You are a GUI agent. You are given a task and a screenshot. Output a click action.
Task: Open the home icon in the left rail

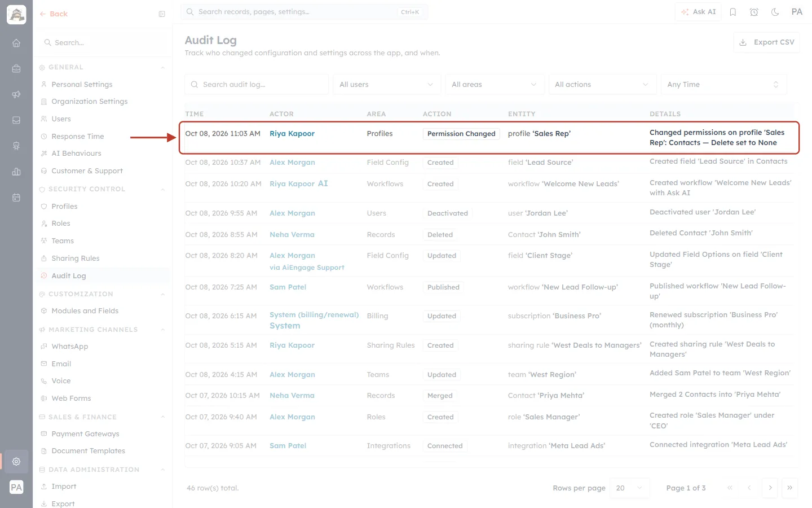pyautogui.click(x=16, y=43)
